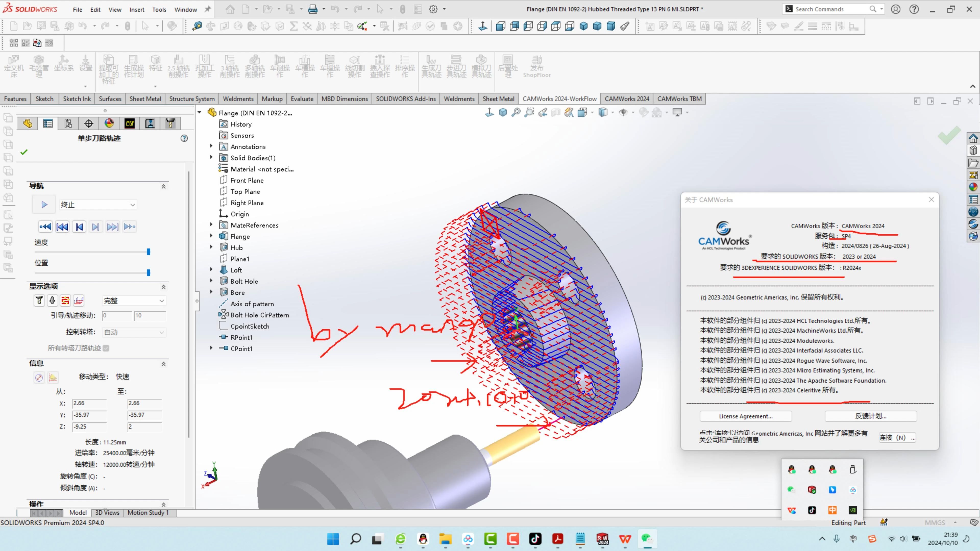
Task: Open the 完整 display mode dropdown
Action: tap(134, 301)
